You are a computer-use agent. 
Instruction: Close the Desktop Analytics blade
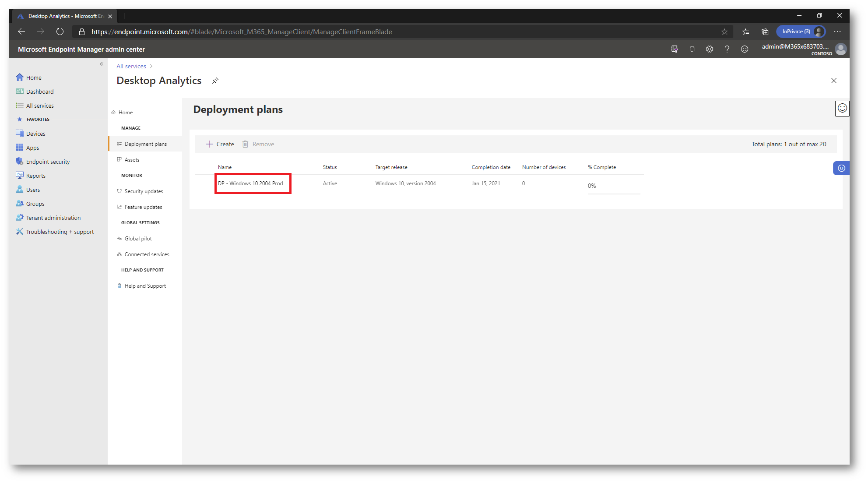click(x=834, y=81)
